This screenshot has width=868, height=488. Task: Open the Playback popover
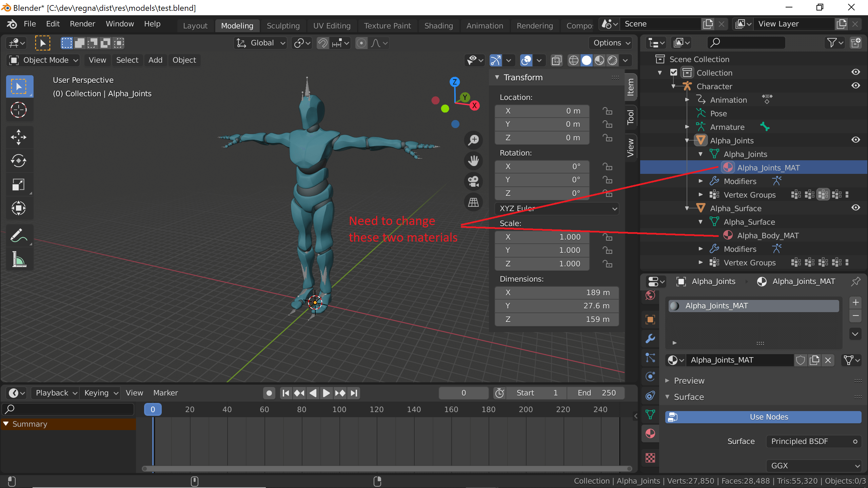coord(56,393)
